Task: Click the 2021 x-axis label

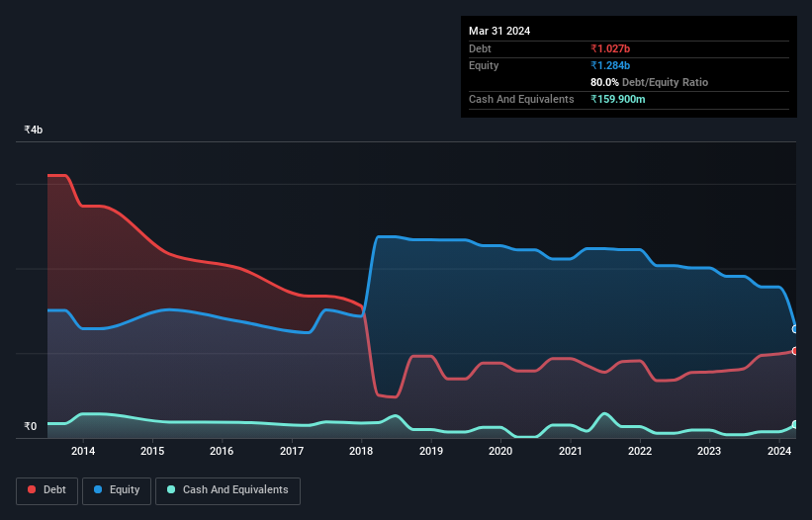Action: 570,451
